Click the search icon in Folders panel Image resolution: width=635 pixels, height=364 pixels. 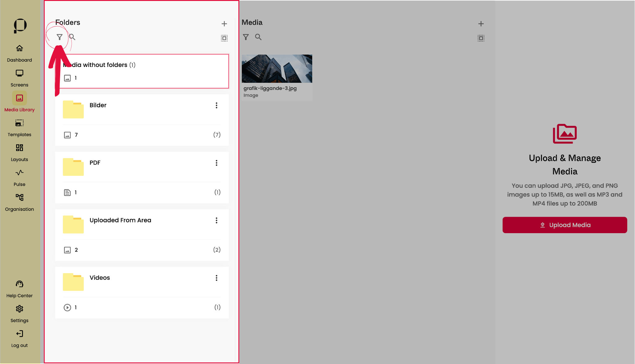(72, 37)
